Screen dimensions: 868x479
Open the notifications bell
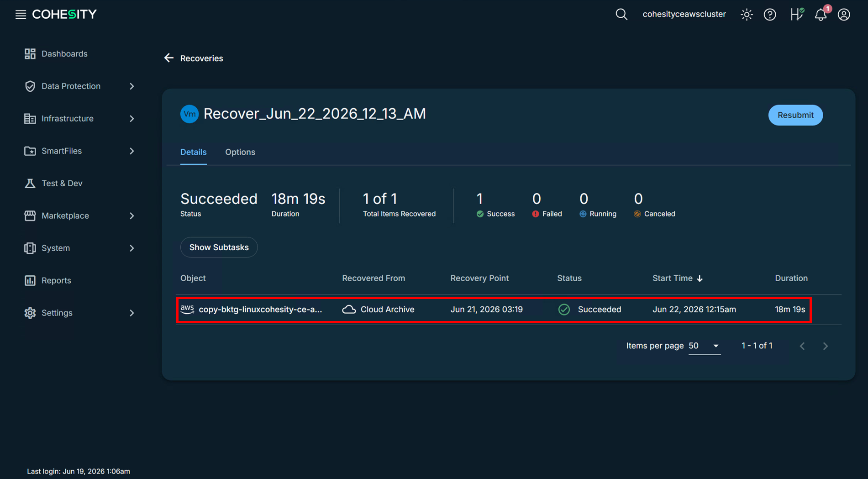point(821,15)
